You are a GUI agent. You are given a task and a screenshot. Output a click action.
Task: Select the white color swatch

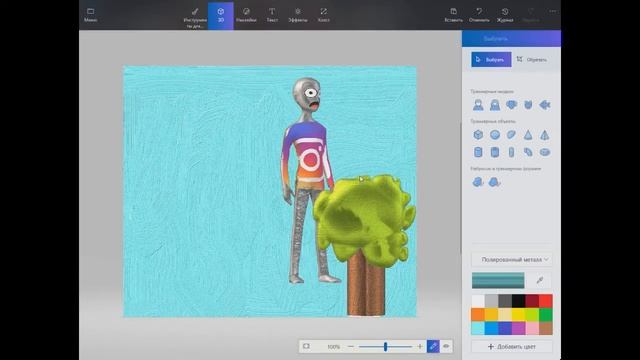(478, 301)
